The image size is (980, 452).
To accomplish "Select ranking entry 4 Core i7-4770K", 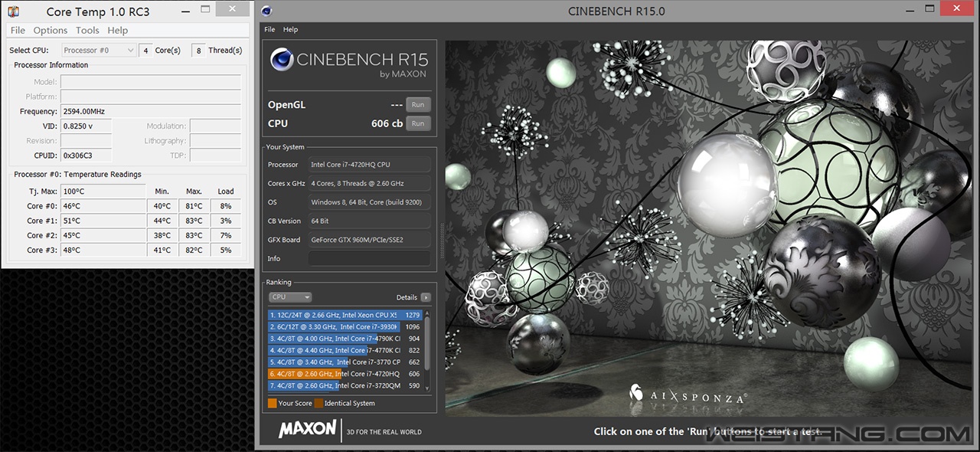I will click(x=345, y=350).
